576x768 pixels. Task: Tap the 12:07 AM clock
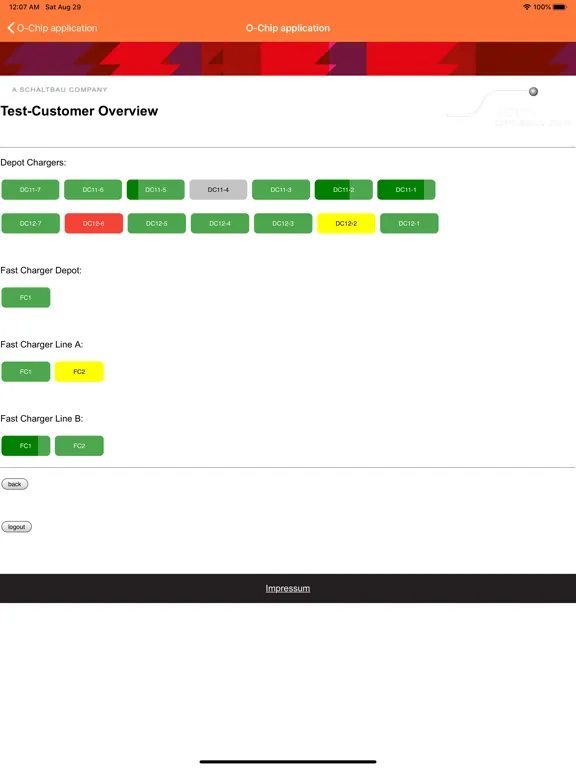click(x=24, y=7)
